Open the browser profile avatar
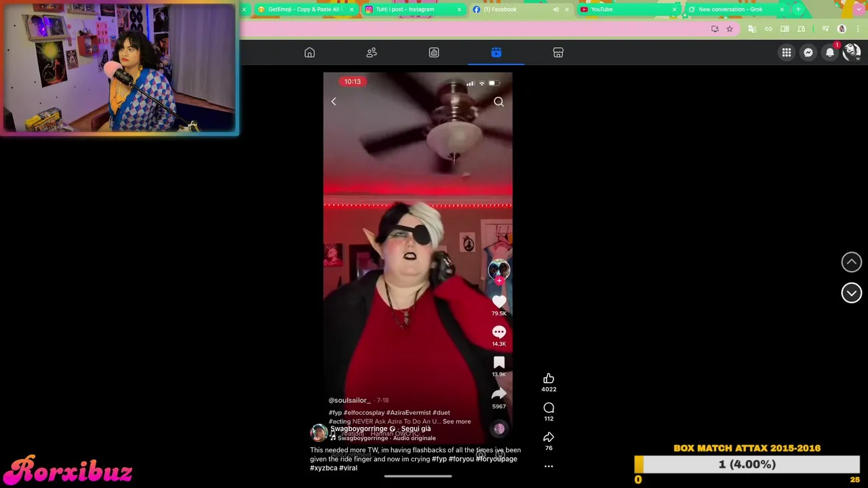 coord(842,28)
